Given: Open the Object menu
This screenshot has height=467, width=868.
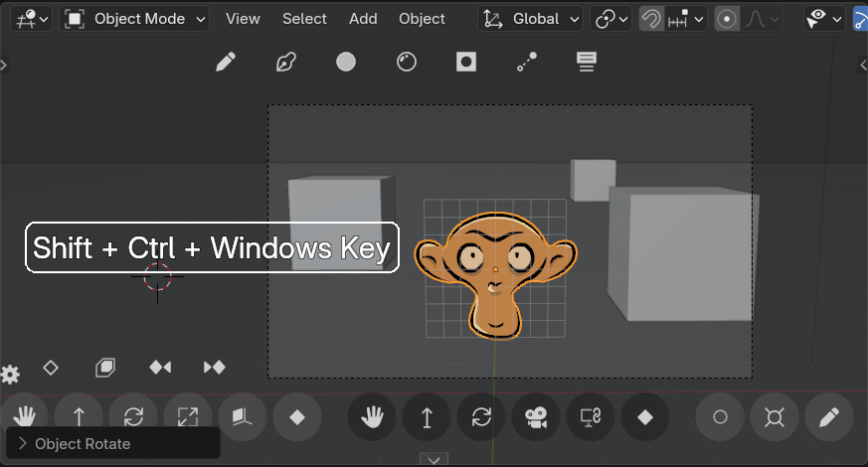Looking at the screenshot, I should pyautogui.click(x=422, y=19).
